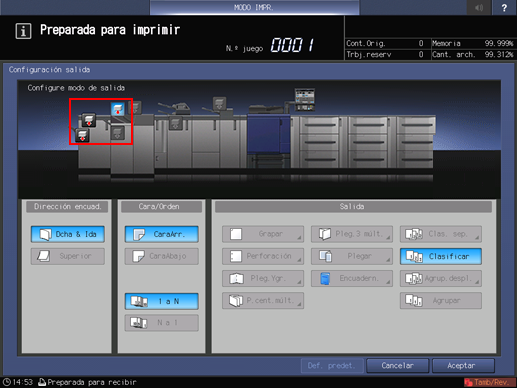Image resolution: width=517 pixels, height=388 pixels.
Task: Open Grapar staple options
Action: (x=263, y=234)
